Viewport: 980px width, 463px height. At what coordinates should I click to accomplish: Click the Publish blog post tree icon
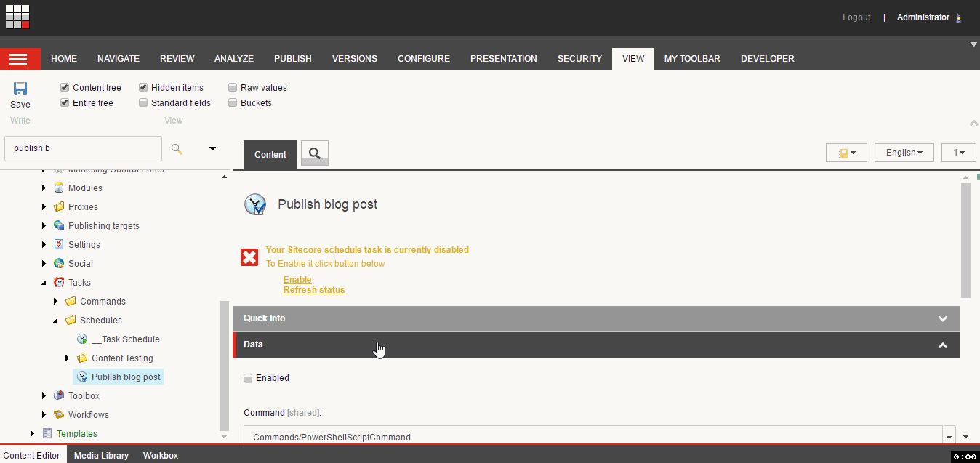(82, 377)
